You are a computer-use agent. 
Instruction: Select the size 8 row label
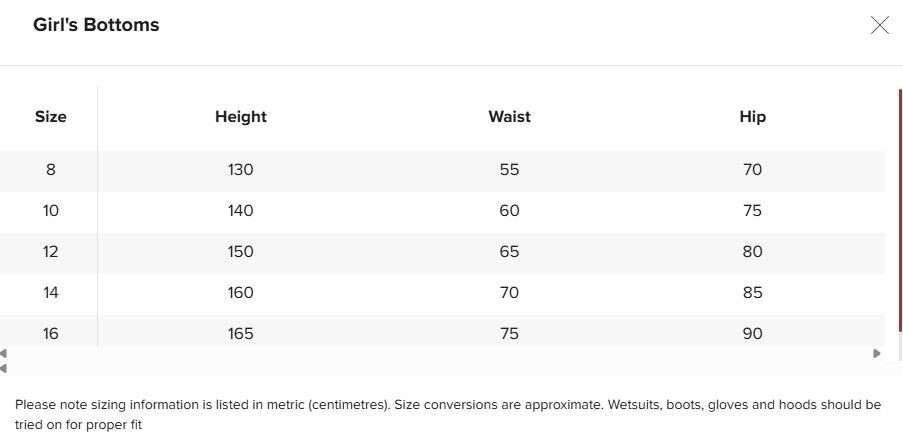50,170
